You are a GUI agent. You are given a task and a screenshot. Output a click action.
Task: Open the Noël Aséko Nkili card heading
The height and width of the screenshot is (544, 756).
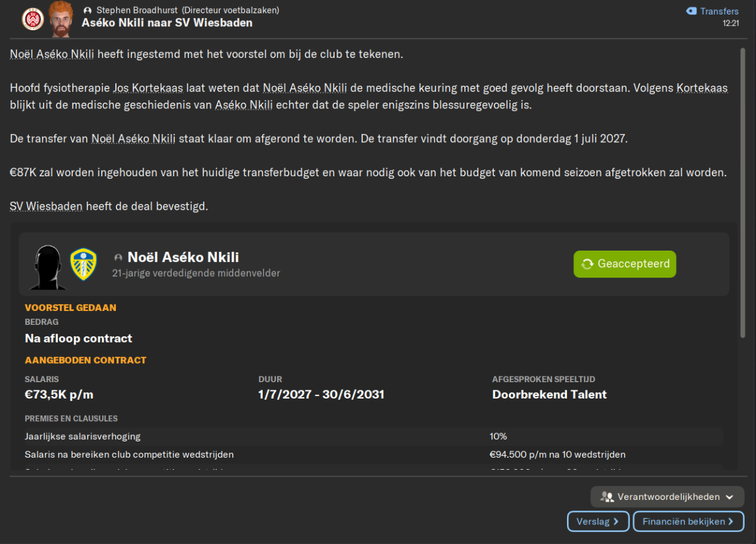183,257
